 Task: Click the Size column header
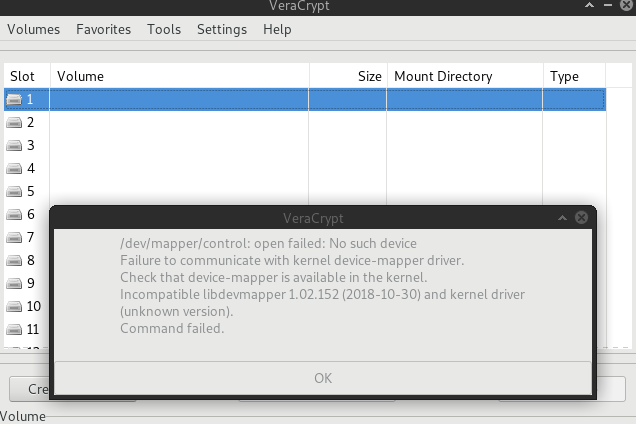[348, 76]
